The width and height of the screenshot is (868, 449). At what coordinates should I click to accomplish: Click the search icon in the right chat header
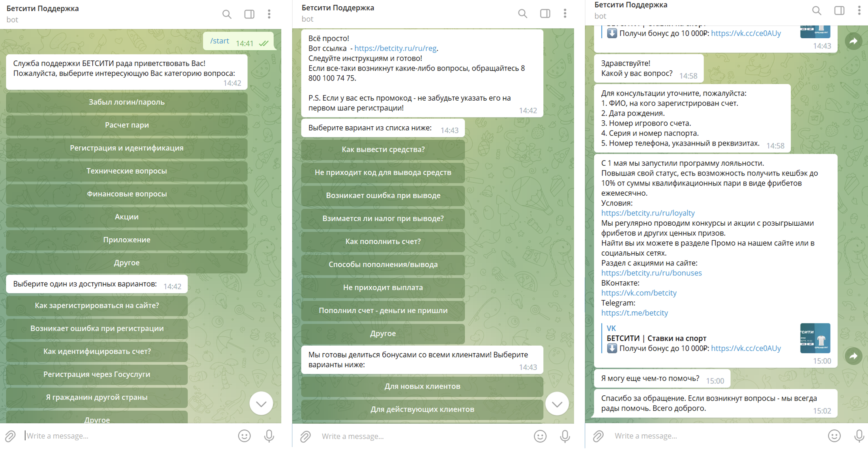[x=817, y=11]
